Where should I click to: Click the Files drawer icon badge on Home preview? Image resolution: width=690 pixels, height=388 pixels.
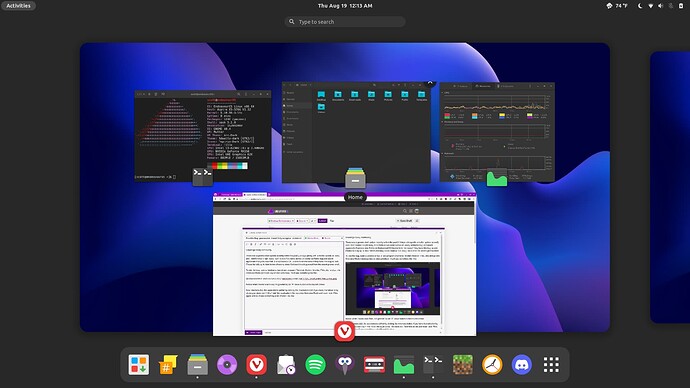355,178
